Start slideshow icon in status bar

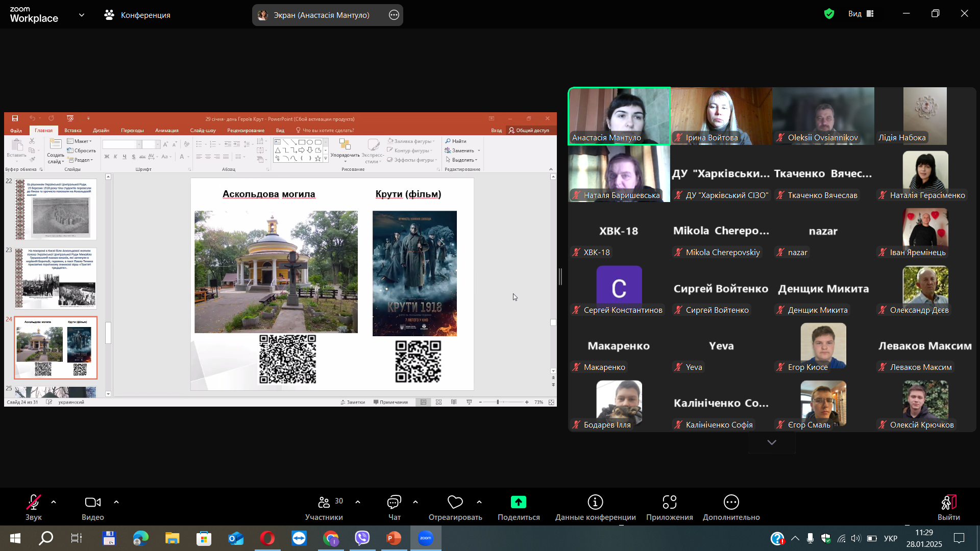[x=469, y=403]
